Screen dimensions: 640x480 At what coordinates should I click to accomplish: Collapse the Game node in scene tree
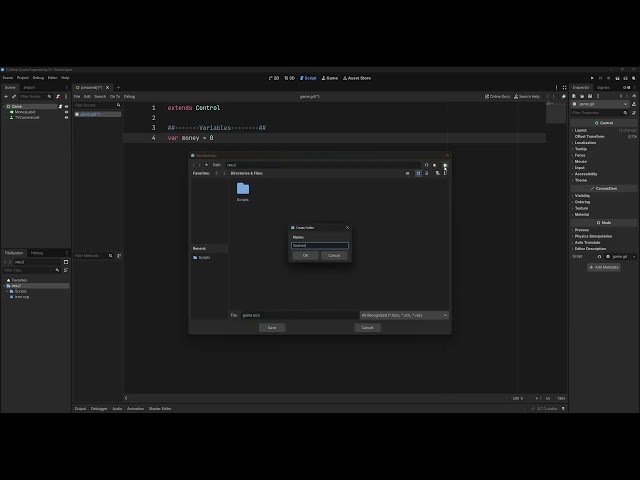tap(4, 107)
